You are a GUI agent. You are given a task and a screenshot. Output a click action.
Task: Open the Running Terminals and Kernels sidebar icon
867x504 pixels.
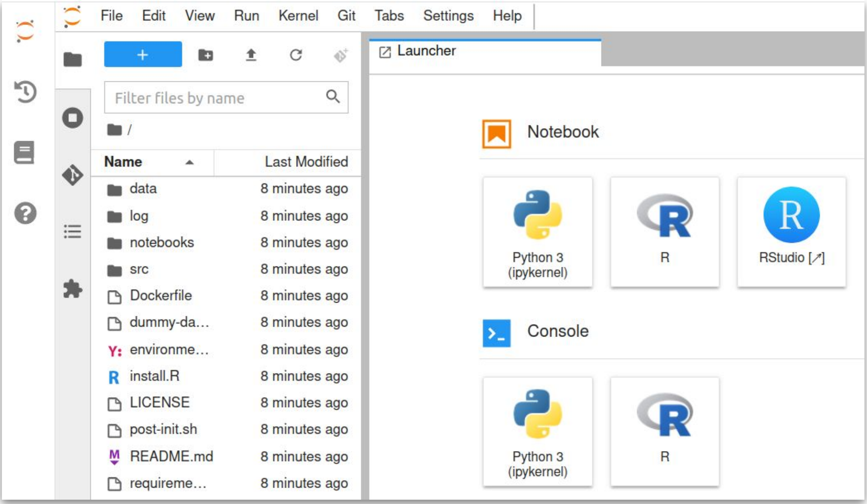pos(72,117)
